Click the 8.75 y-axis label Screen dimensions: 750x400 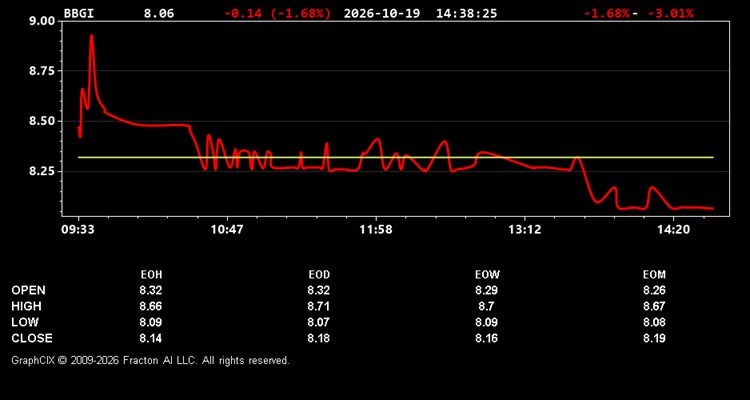[43, 71]
